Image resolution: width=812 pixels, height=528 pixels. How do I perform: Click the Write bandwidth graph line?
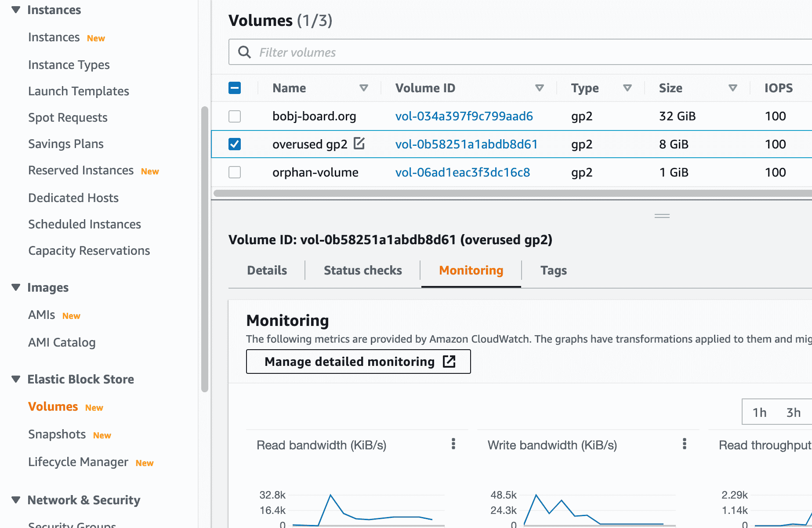pos(593,510)
